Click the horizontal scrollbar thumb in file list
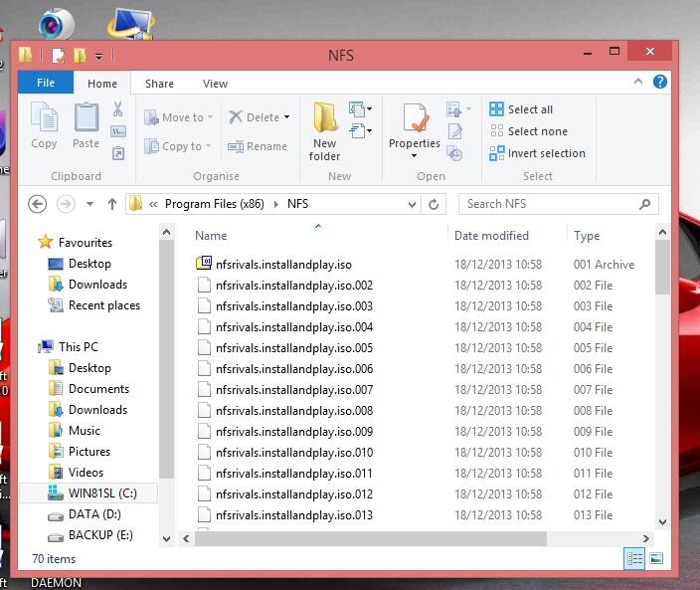Viewport: 700px width, 590px height. pos(371,538)
